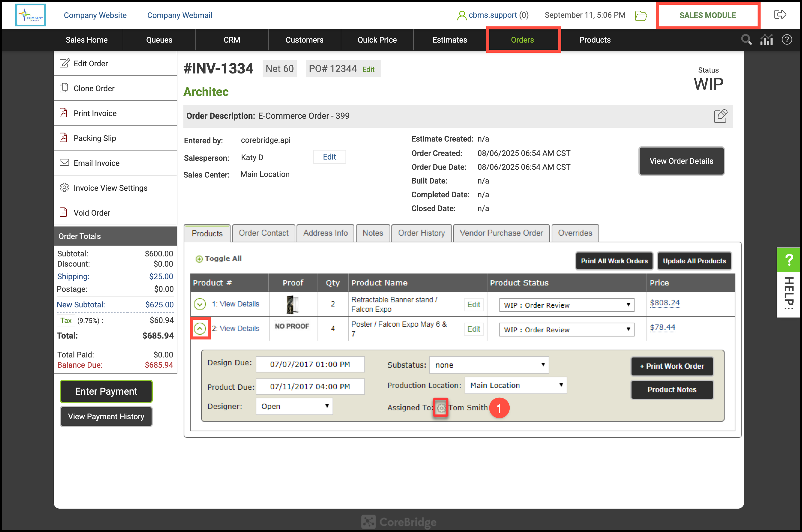
Task: Edit order description pencil icon
Action: [x=720, y=116]
